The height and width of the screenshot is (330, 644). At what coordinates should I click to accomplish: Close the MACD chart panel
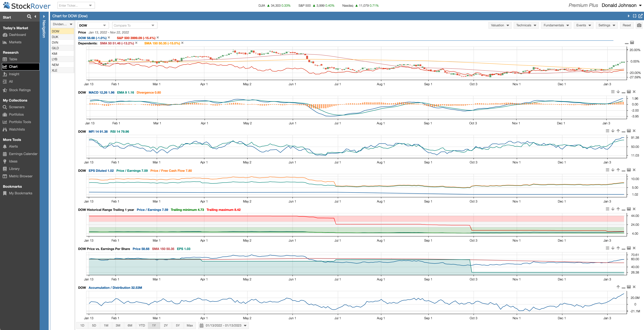(634, 92)
